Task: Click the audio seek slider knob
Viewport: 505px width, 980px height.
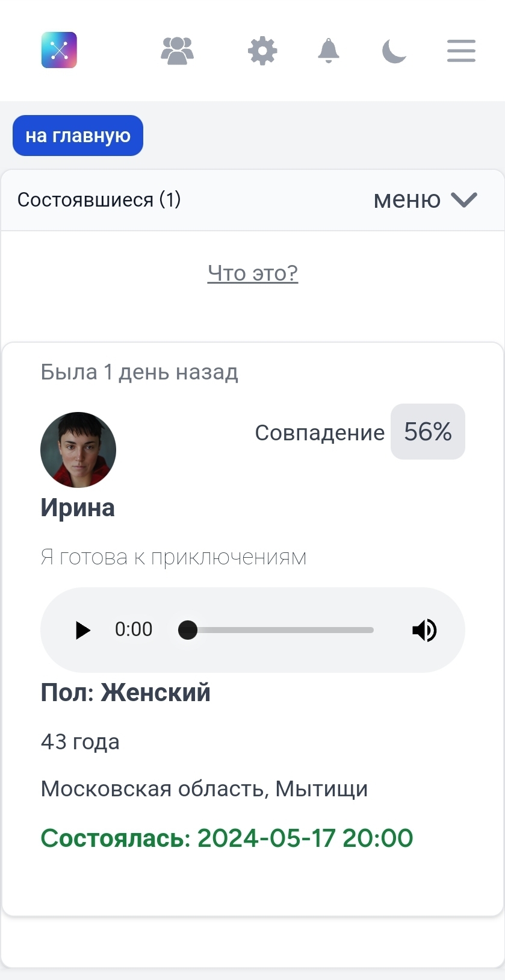Action: click(188, 630)
